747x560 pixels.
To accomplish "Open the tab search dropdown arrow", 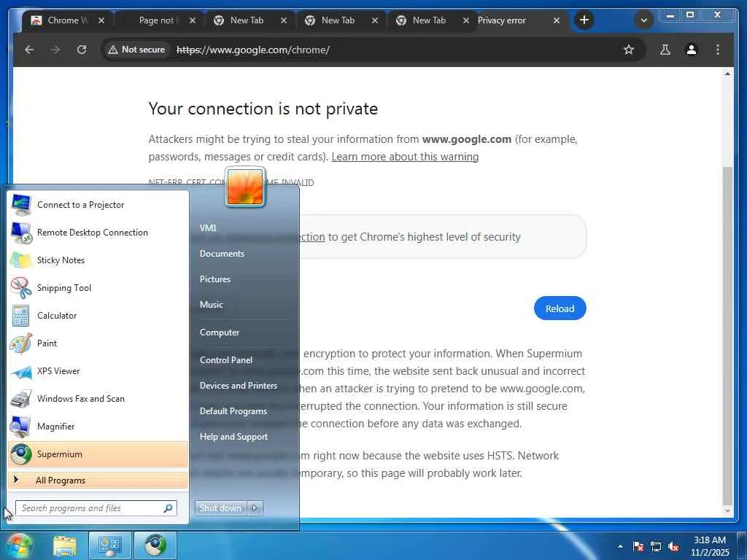I will coord(643,20).
